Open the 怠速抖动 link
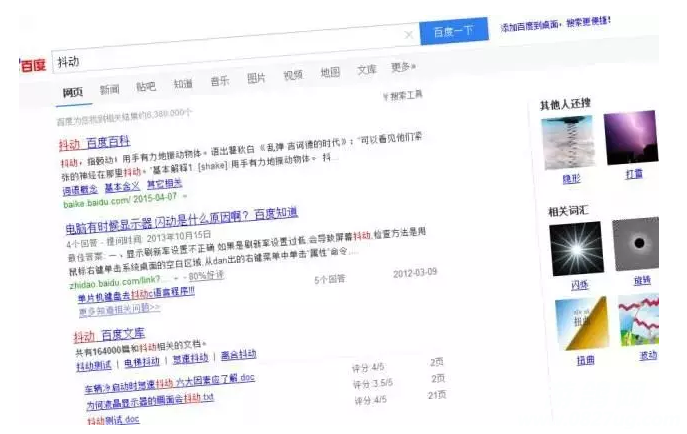 tap(190, 358)
